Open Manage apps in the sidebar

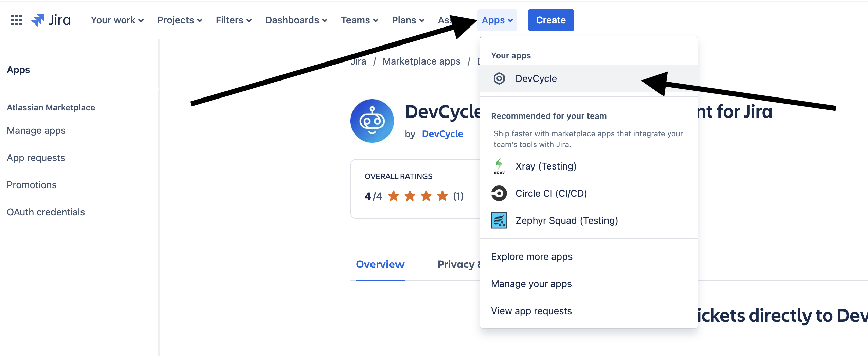(36, 130)
